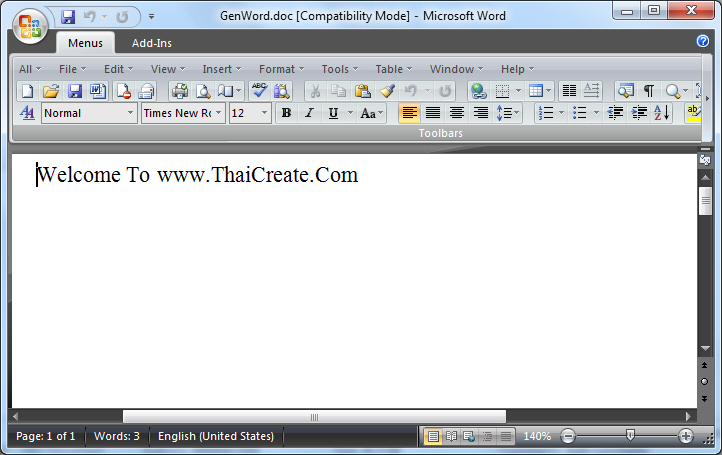The height and width of the screenshot is (455, 722).
Task: Toggle Show/Hide paragraph marks
Action: coord(649,91)
